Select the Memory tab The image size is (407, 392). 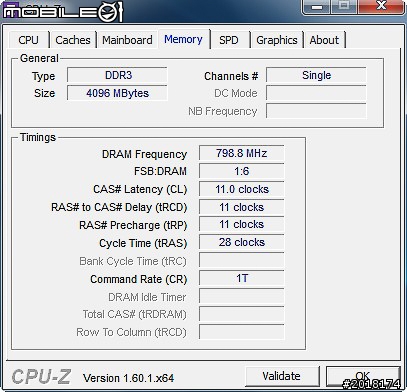183,39
